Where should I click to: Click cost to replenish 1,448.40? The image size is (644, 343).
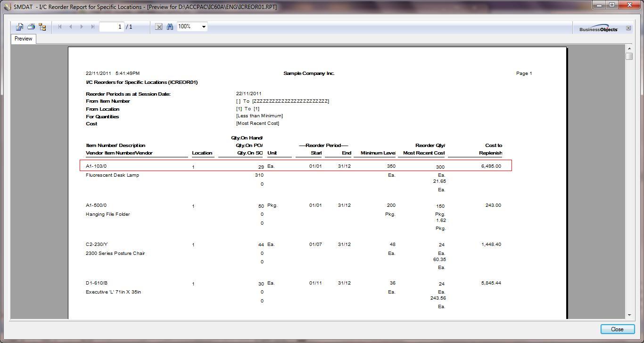(491, 245)
